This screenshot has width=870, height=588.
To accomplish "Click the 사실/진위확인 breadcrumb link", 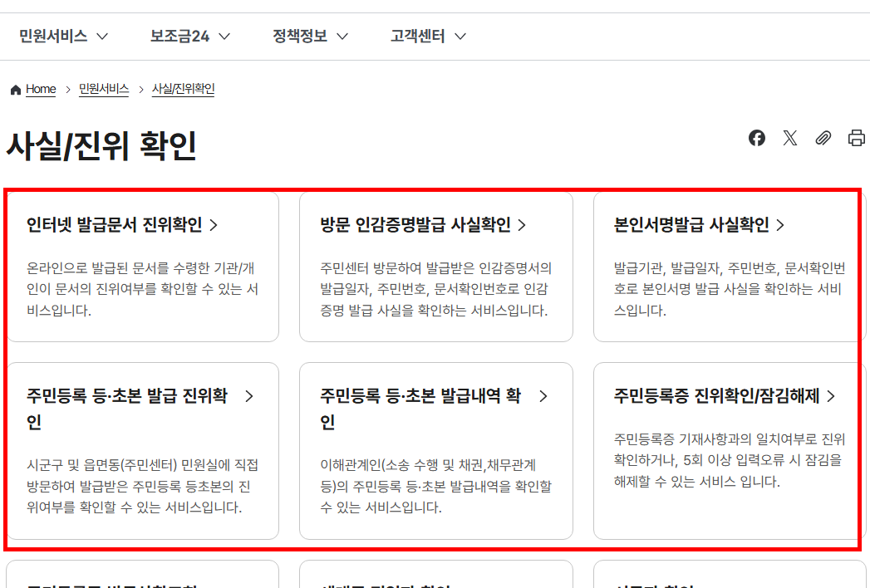I will coord(183,89).
